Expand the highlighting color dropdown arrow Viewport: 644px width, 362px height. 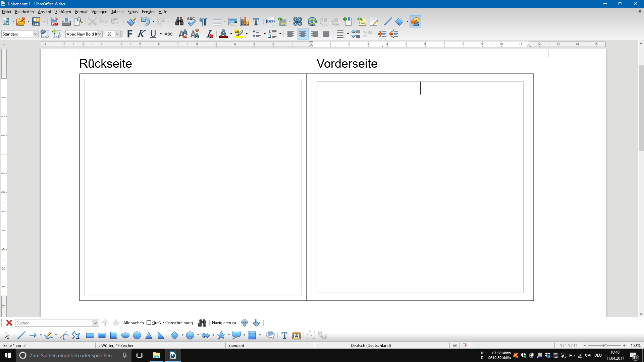click(247, 34)
